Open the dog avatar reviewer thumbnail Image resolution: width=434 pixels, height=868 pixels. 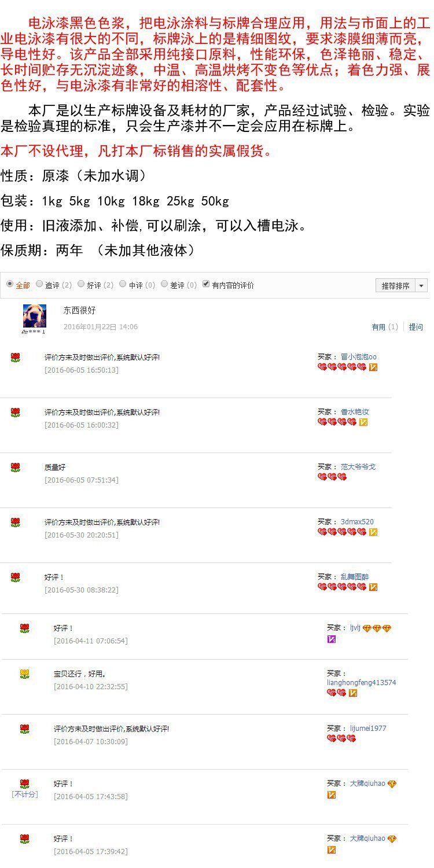click(34, 316)
